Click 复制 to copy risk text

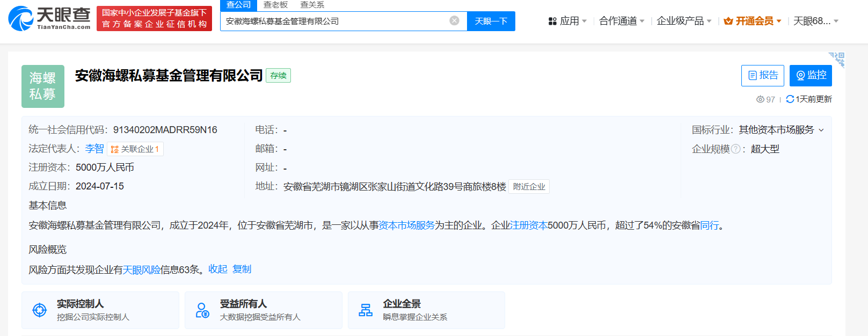coord(242,269)
